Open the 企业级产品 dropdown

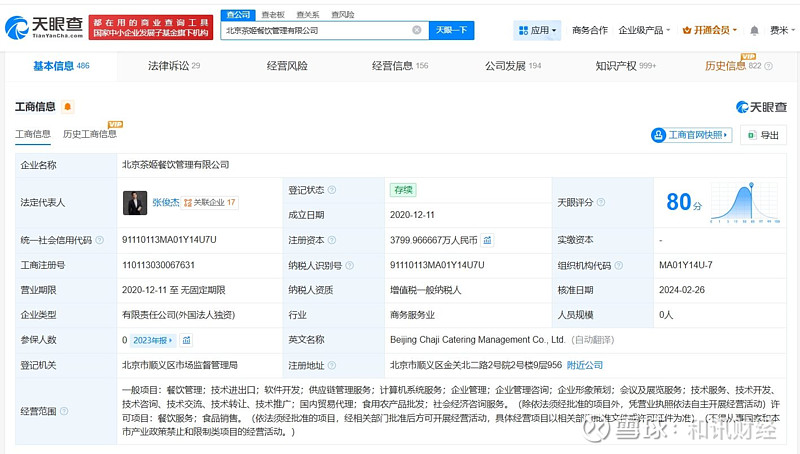click(645, 31)
